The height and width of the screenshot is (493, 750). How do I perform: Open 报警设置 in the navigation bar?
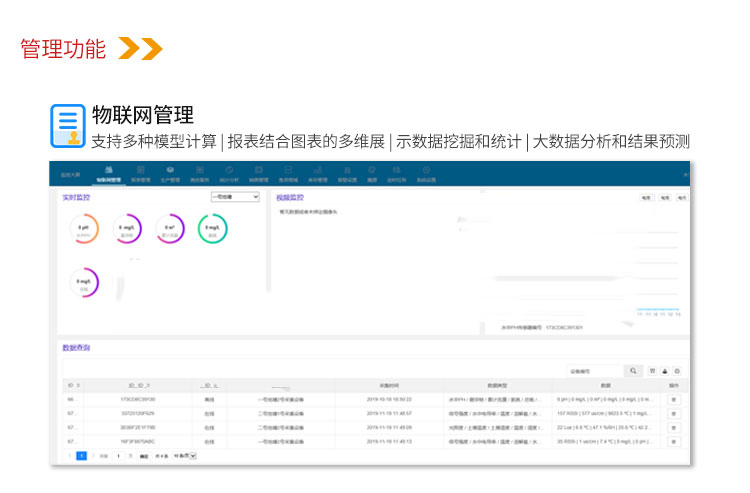tap(347, 175)
